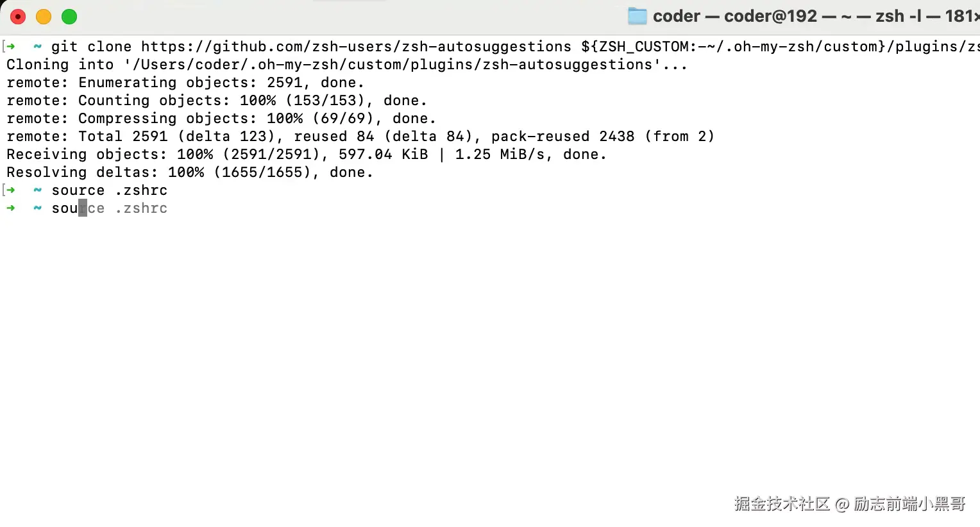Click the window title 'coder — coder@192'
The width and height of the screenshot is (980, 527).
coord(734,16)
